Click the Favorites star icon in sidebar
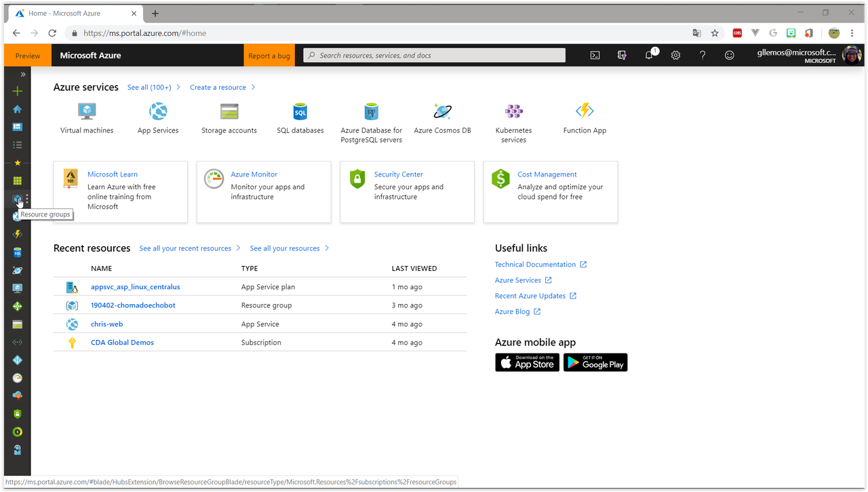 [18, 163]
